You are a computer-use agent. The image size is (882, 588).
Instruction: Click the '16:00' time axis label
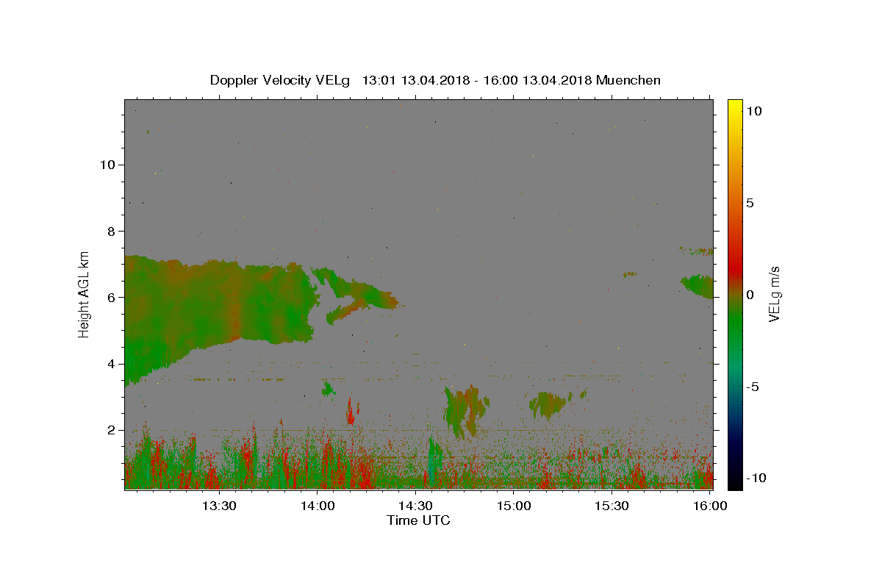[x=710, y=506]
